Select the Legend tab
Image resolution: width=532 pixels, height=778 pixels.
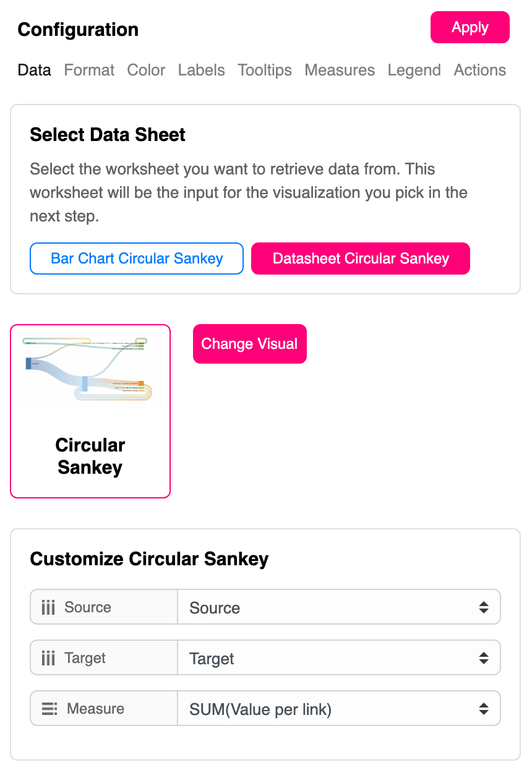414,70
